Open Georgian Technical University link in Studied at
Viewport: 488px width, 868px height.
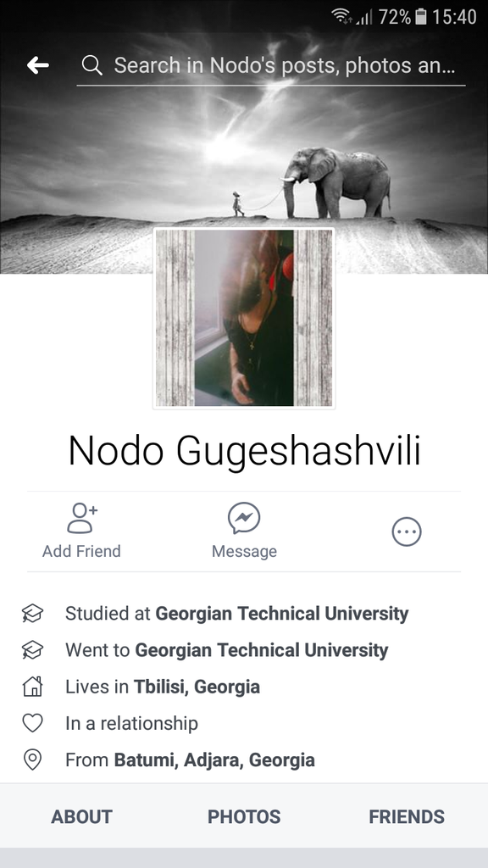pos(281,614)
